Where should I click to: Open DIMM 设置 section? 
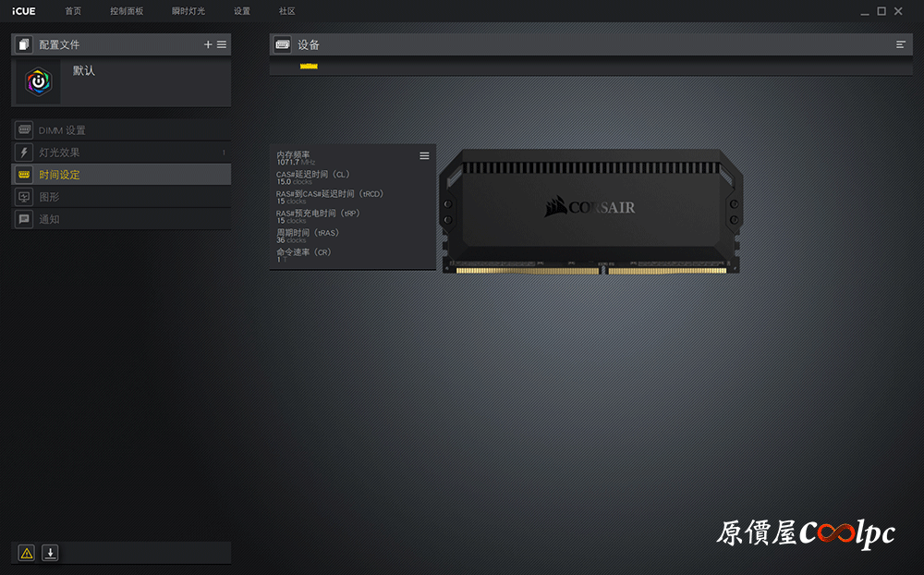tap(121, 129)
